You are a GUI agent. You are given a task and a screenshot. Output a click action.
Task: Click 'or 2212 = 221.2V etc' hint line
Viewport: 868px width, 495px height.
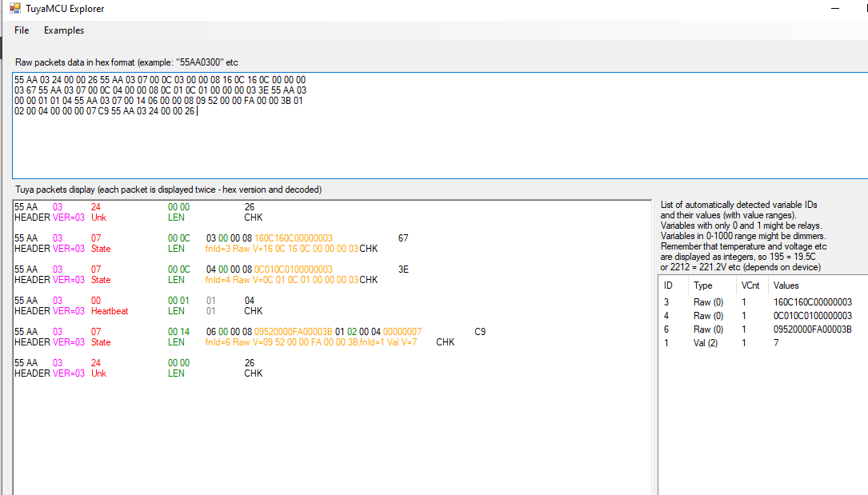(x=741, y=267)
